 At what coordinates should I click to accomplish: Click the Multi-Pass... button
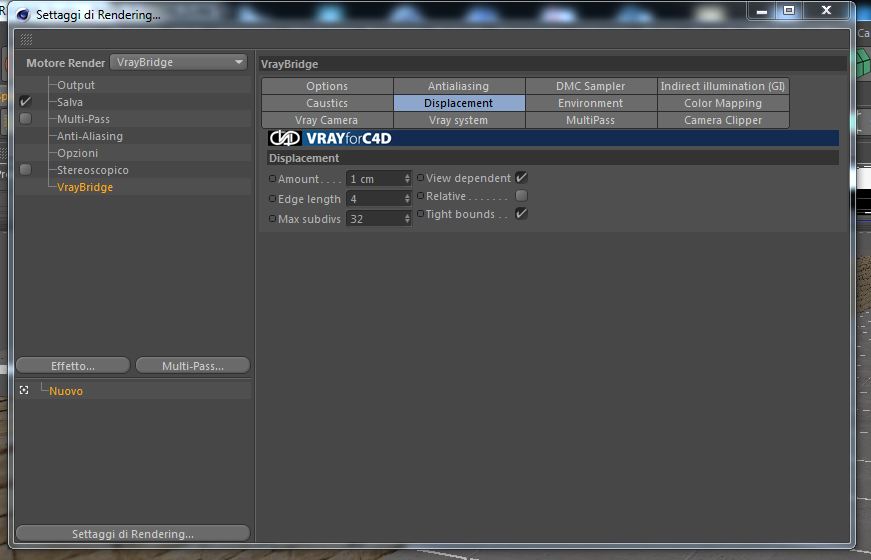[193, 366]
